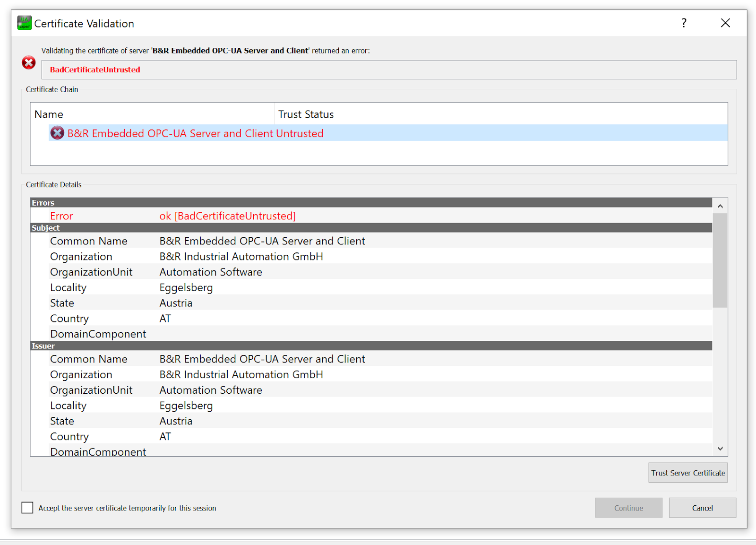This screenshot has height=545, width=756.
Task: Click the Issuer section header
Action: point(371,346)
